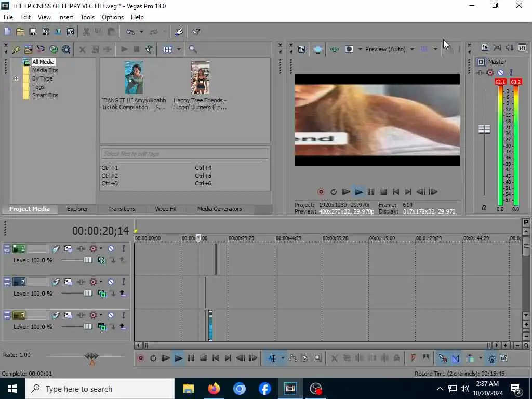Click Track FX icon on track 2
This screenshot has height=399, width=532.
81,282
